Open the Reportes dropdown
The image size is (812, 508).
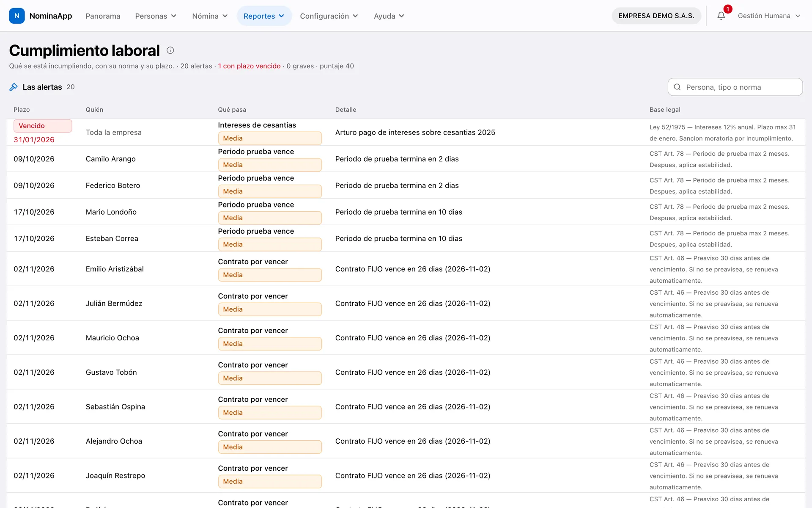264,16
